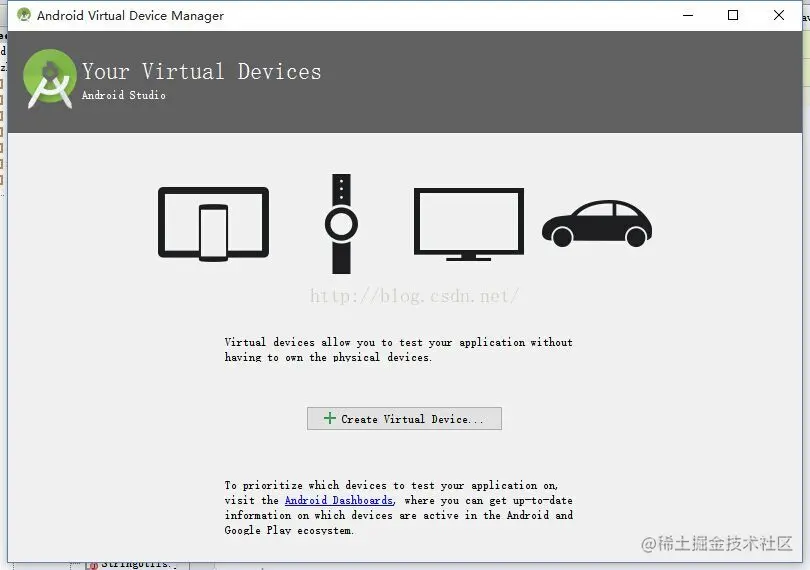Viewport: 810px width, 570px height.
Task: Minimize the Android Virtual Device Manager window
Action: pos(688,15)
